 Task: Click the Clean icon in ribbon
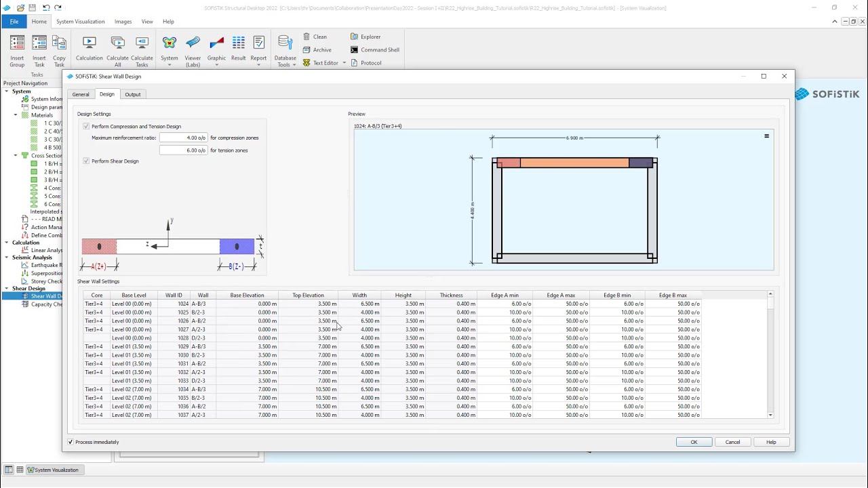307,37
